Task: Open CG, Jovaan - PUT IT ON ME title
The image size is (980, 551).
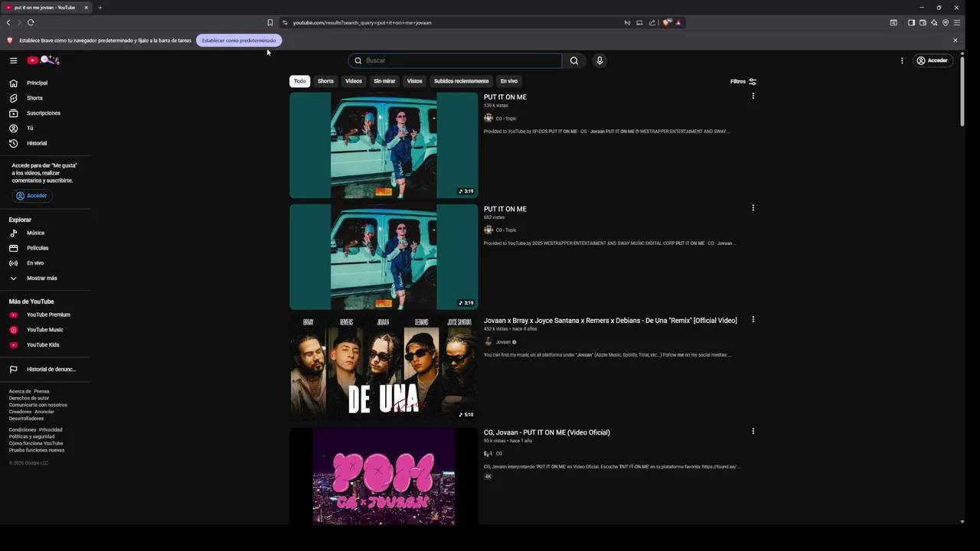Action: pos(547,432)
